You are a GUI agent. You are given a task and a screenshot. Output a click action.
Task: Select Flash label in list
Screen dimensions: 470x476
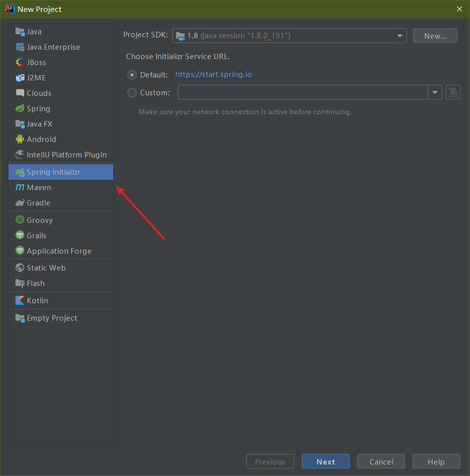pyautogui.click(x=36, y=283)
